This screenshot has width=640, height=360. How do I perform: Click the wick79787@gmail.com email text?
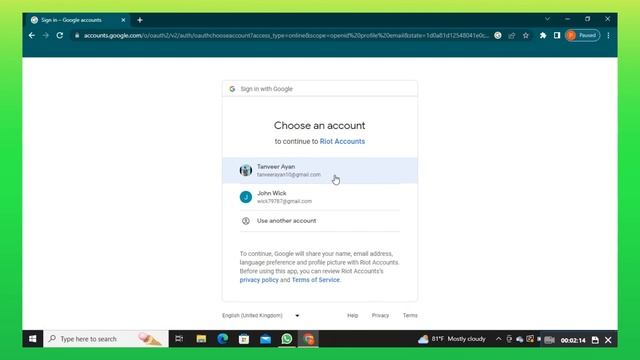284,201
